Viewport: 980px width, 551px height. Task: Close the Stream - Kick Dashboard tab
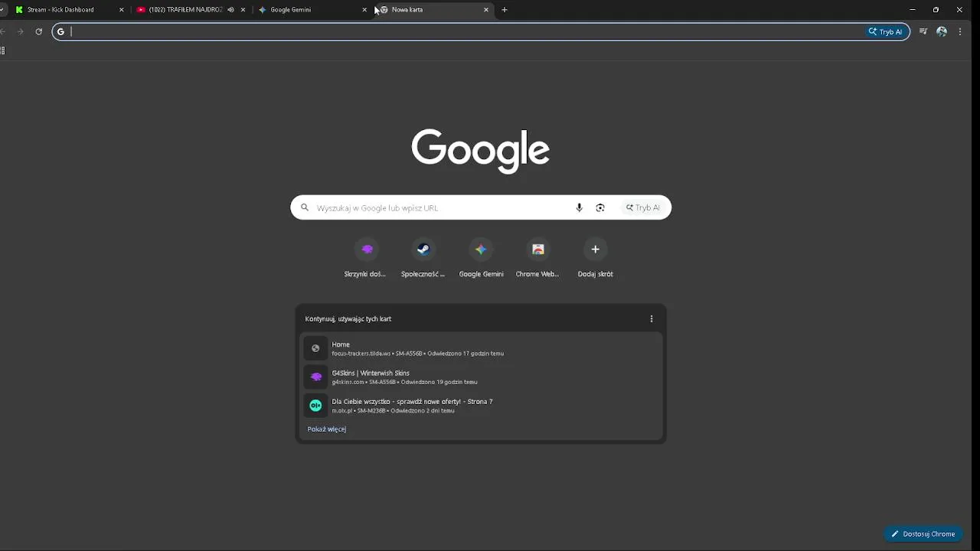coord(121,10)
